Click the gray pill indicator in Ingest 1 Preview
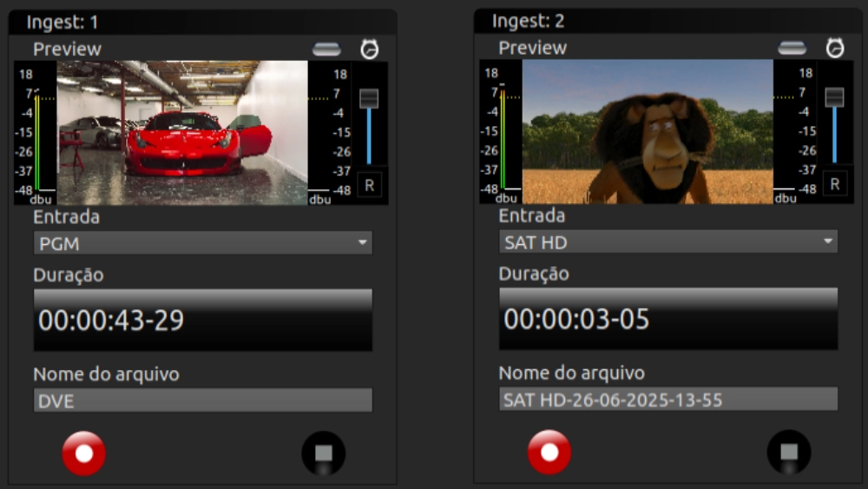The width and height of the screenshot is (868, 489). [326, 50]
